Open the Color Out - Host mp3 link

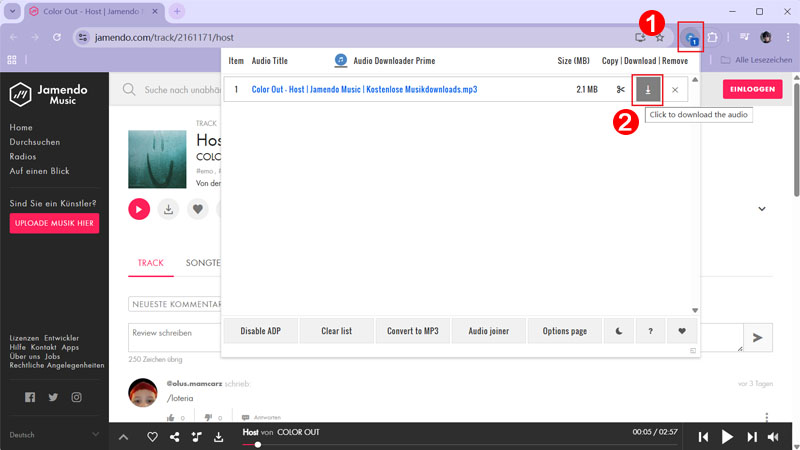[x=364, y=89]
